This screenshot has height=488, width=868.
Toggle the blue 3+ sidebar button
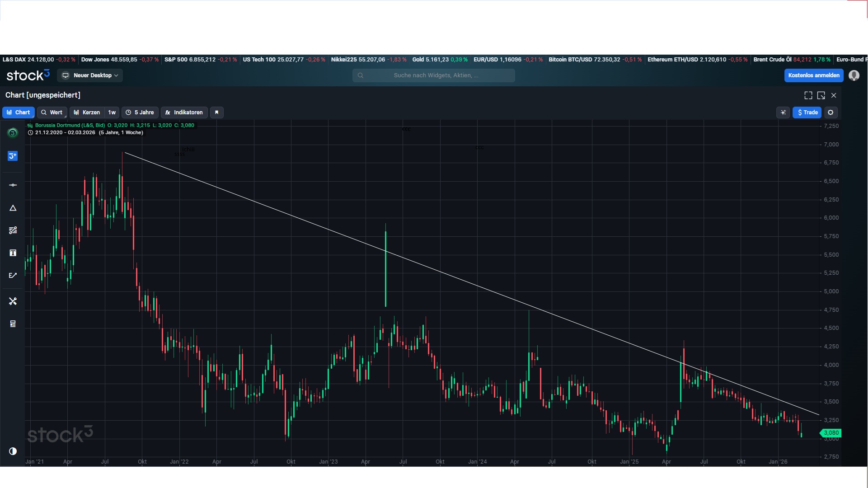13,156
